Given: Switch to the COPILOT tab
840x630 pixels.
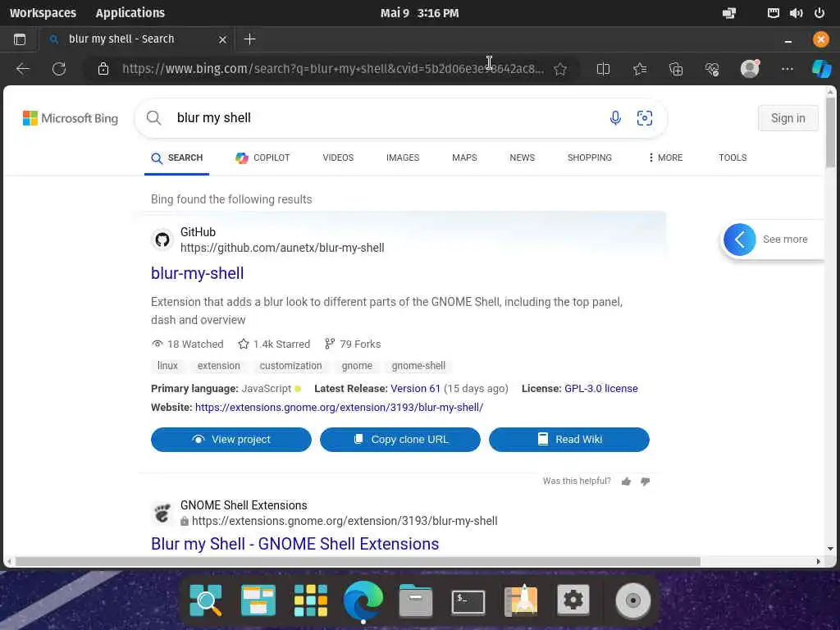Looking at the screenshot, I should [x=262, y=157].
